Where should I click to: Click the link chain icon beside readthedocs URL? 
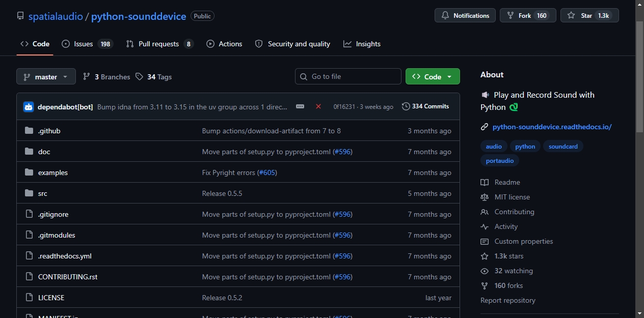pos(485,127)
